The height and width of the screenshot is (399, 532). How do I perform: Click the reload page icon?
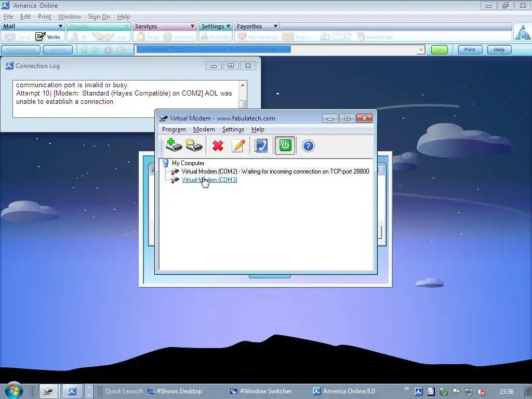[x=121, y=50]
